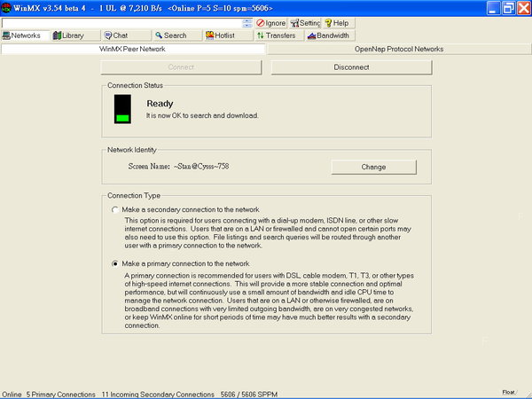Click the Transfers arrows icon

(261, 35)
